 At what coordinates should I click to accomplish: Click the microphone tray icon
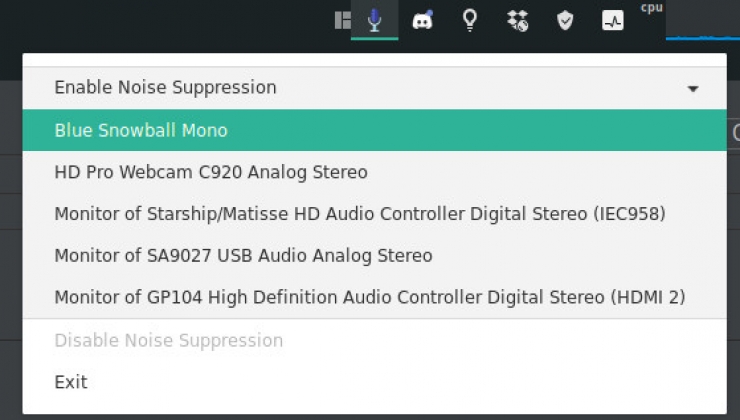374,20
